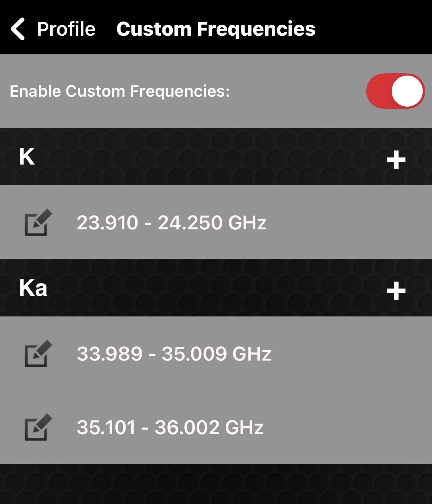Viewport: 432px width, 504px height.
Task: Select the 23.910 - 24.250 GHz entry text
Action: click(171, 222)
